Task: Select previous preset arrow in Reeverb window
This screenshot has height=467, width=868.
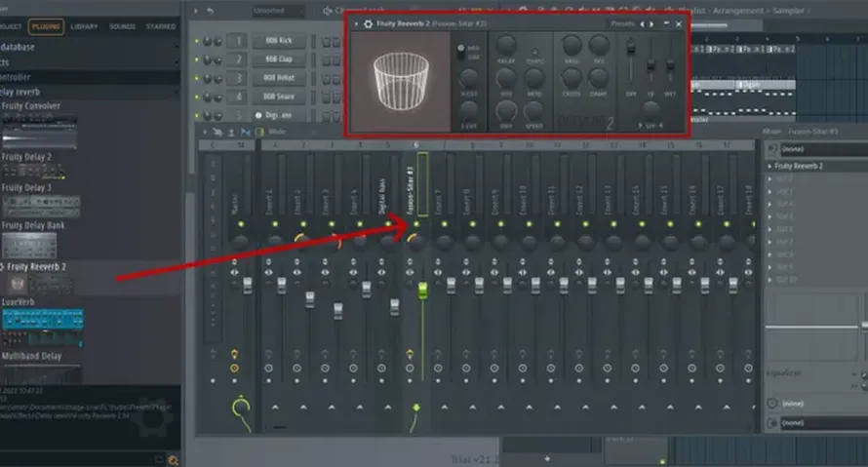Action: [x=642, y=23]
